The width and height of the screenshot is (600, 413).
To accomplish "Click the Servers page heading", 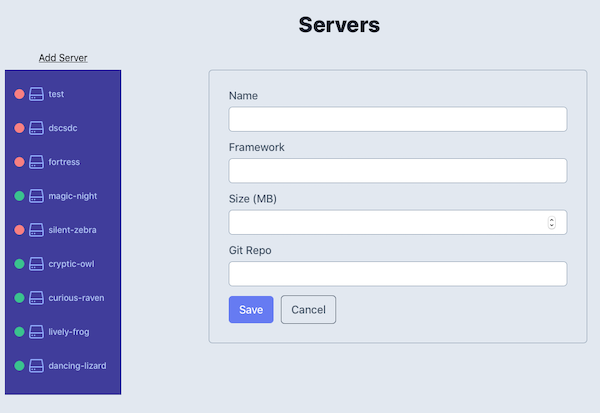I will tap(339, 25).
